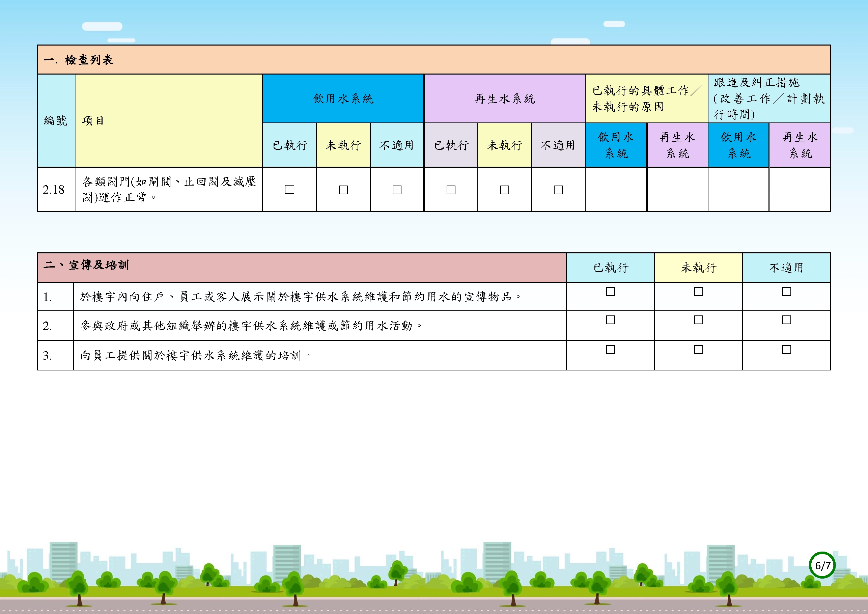Image resolution: width=868 pixels, height=614 pixels.
Task: Click 跟進及糾正措施 再生水系統 blank cell for 2.18
Action: 800,189
